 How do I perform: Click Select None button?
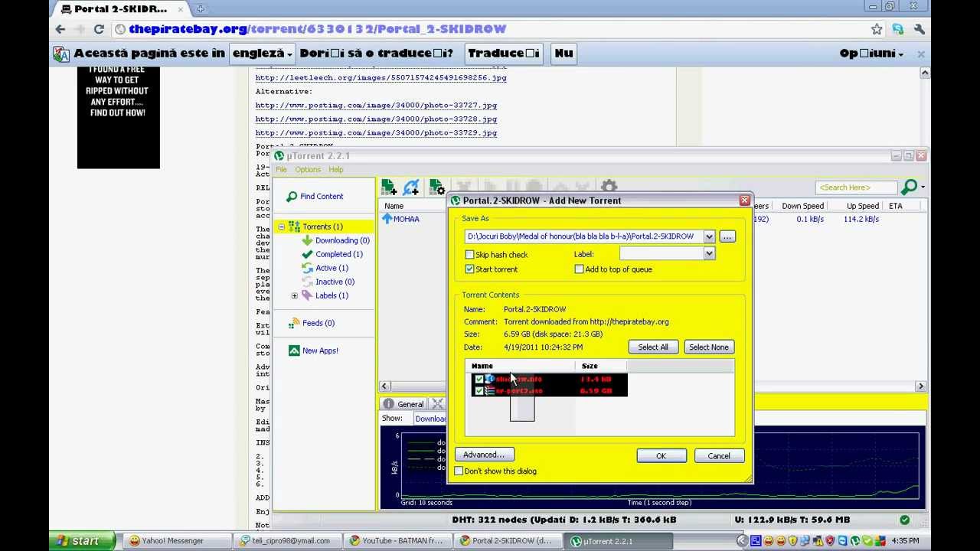pos(709,347)
